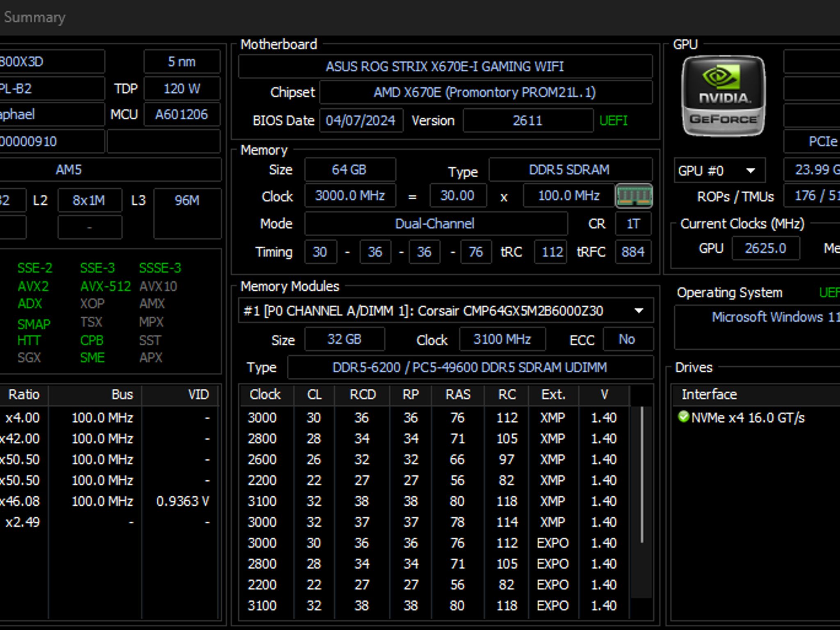The width and height of the screenshot is (840, 630).
Task: Click memory size 64 GB field
Action: point(350,169)
